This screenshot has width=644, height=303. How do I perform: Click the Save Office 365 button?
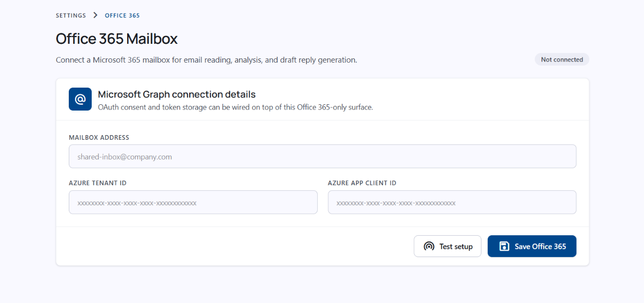(x=532, y=246)
